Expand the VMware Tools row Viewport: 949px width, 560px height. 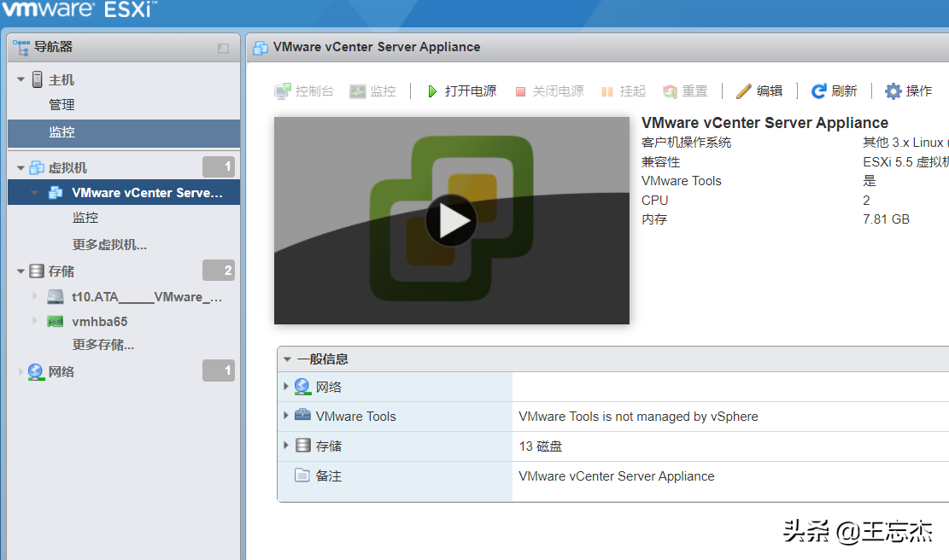pyautogui.click(x=285, y=415)
